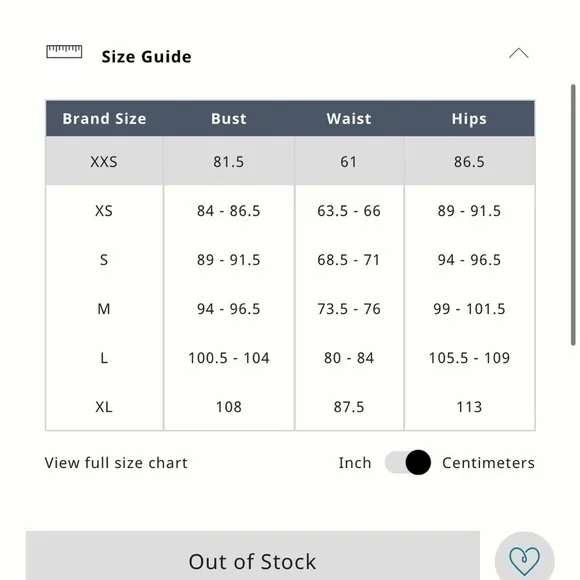Click the vertical scrollbar thumb
Image resolution: width=580 pixels, height=580 pixels.
(x=573, y=215)
